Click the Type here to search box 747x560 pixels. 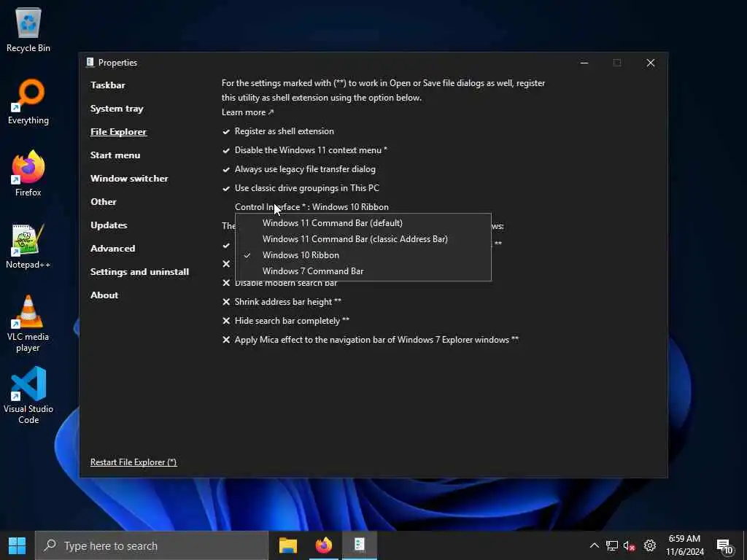click(152, 545)
